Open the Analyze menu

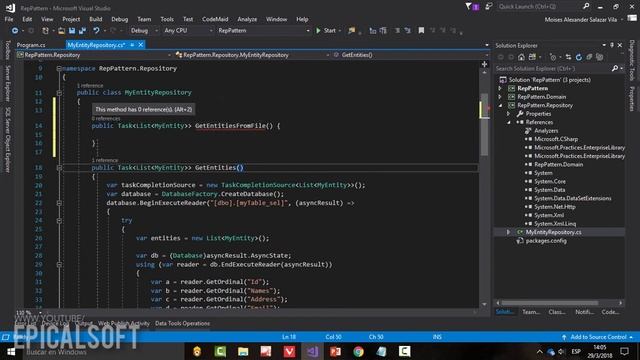point(247,19)
